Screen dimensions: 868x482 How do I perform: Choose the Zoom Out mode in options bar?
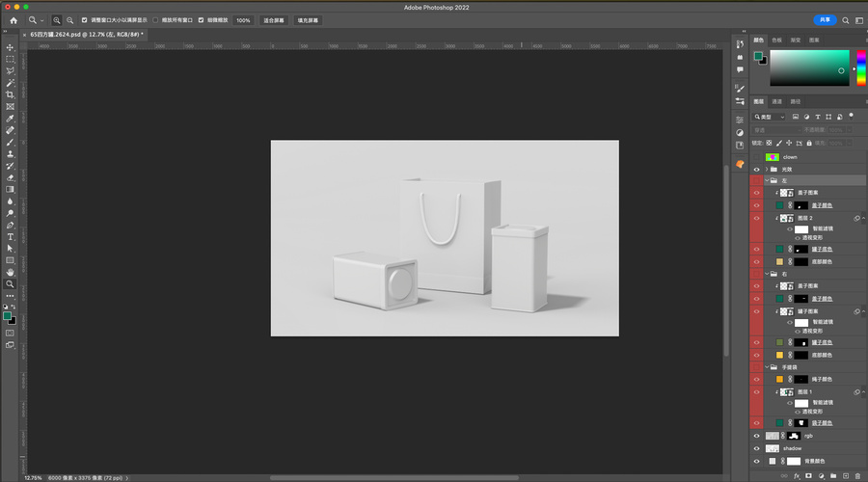pos(69,20)
